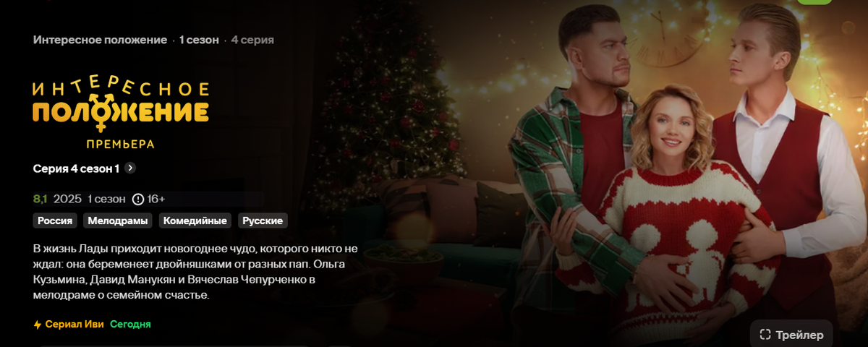Click the 16+ age restriction exclamation icon
Image resolution: width=868 pixels, height=347 pixels.
point(138,199)
